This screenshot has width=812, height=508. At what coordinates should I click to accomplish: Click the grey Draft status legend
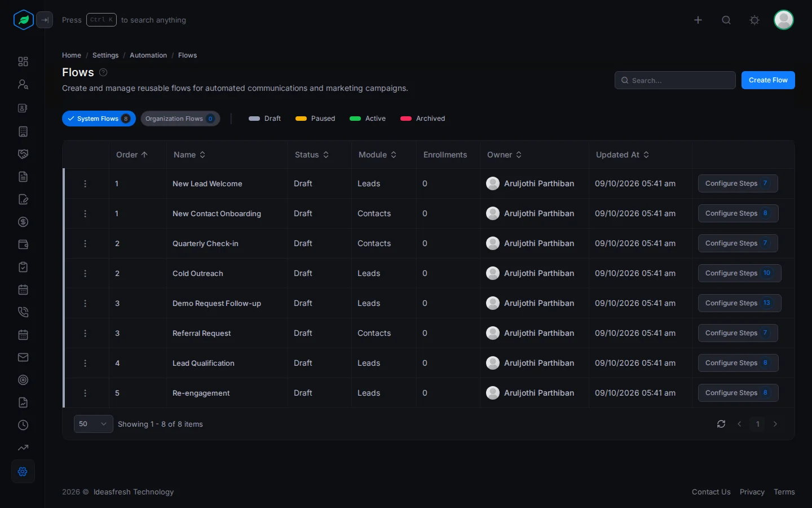264,119
